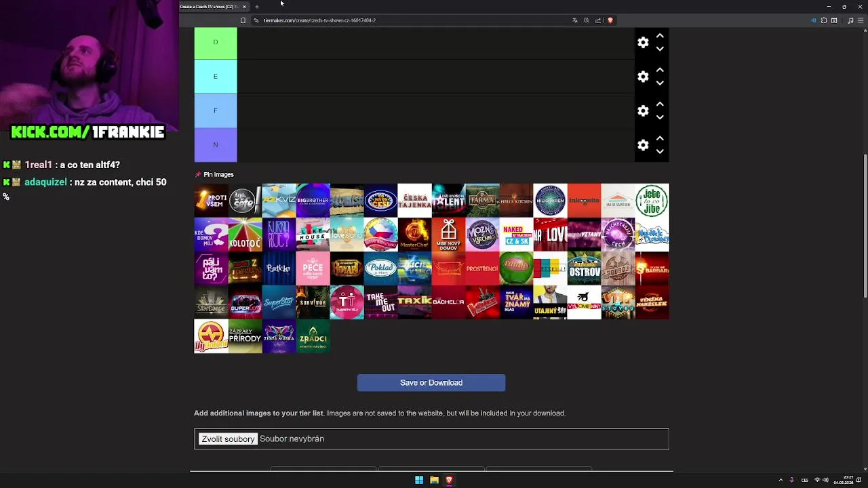This screenshot has height=488, width=868.
Task: Select the Zrádci show image
Action: (x=313, y=336)
